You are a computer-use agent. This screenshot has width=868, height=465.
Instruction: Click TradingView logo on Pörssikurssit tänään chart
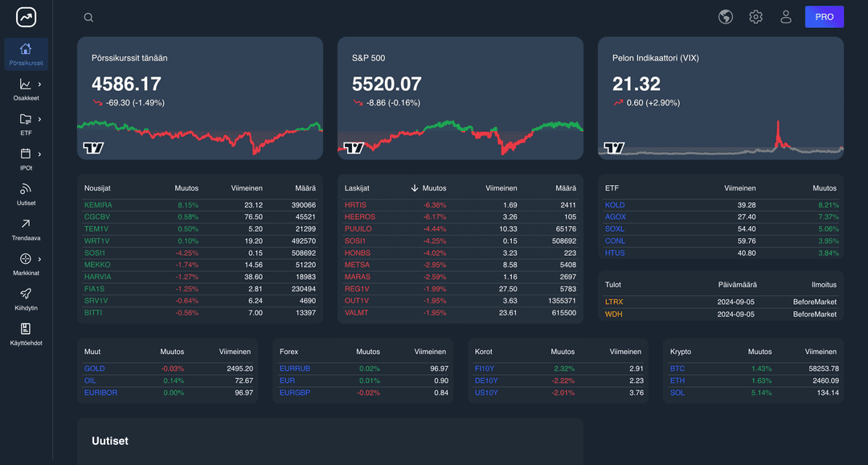pyautogui.click(x=93, y=148)
